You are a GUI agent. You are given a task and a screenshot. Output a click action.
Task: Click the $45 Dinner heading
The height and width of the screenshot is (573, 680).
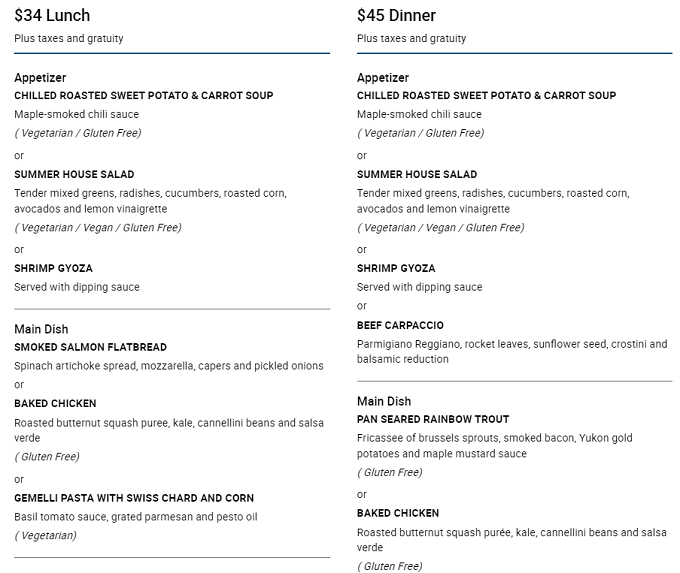pyautogui.click(x=396, y=16)
